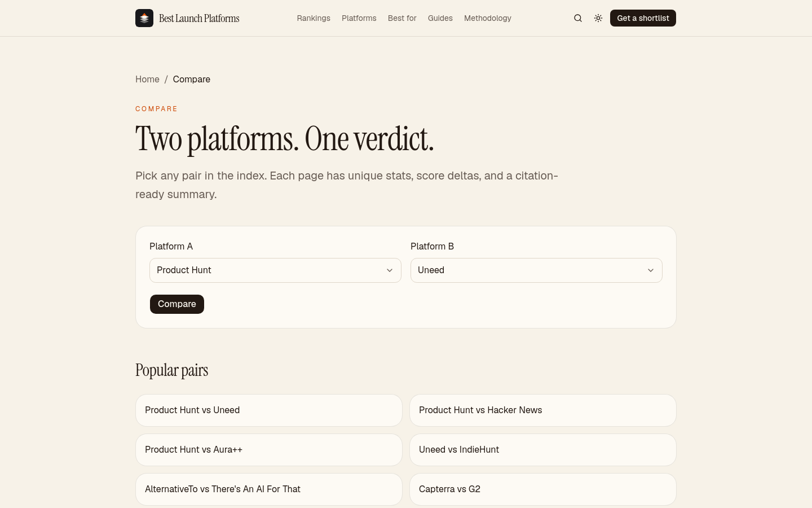Click the Platform A label

[171, 246]
